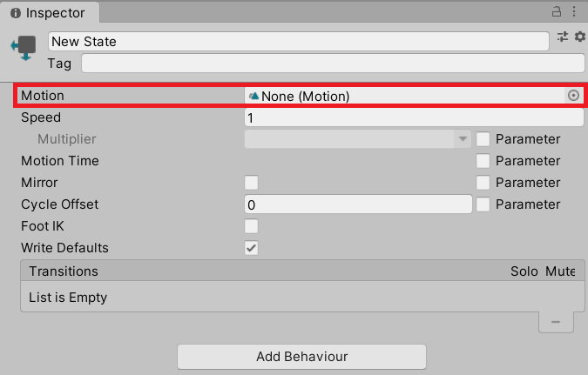
Task: Enable the Multiplier Parameter checkbox
Action: pos(483,139)
